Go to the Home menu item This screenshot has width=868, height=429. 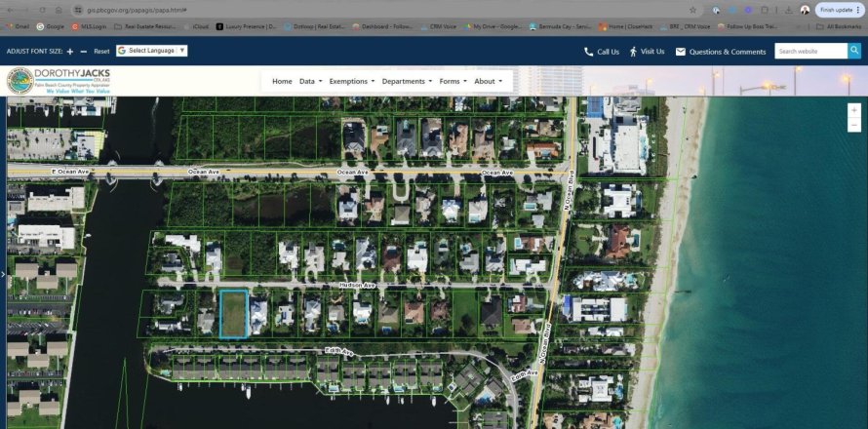point(282,81)
